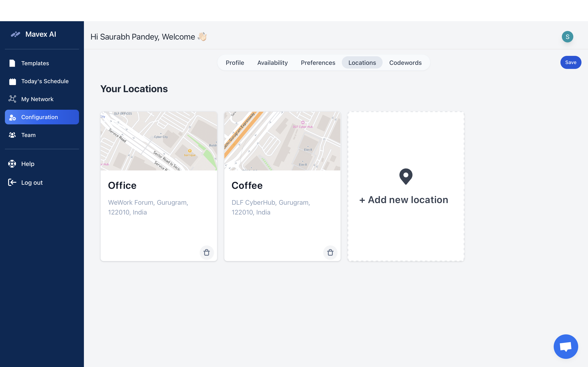The image size is (588, 367).
Task: Save the configuration changes
Action: pyautogui.click(x=571, y=62)
